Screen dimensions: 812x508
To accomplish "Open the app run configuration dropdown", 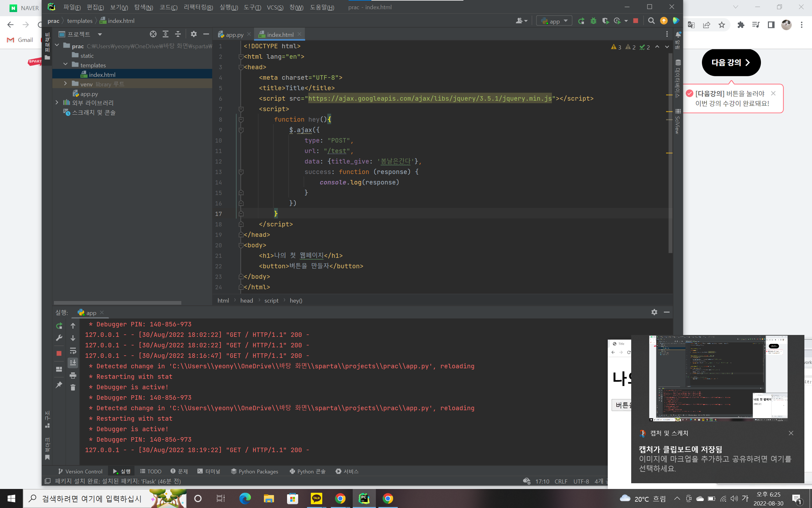I will [554, 21].
